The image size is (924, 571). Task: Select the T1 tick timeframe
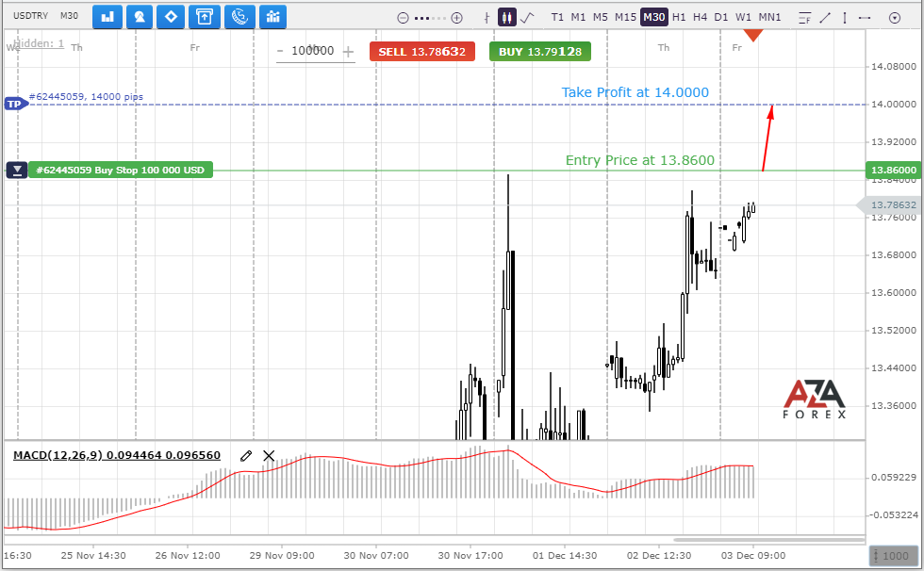click(x=557, y=17)
